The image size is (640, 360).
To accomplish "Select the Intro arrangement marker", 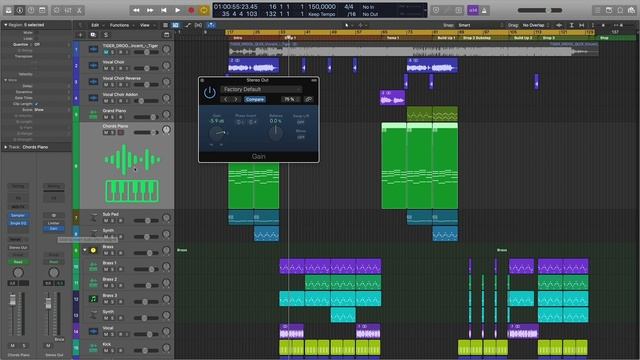I will pos(238,38).
